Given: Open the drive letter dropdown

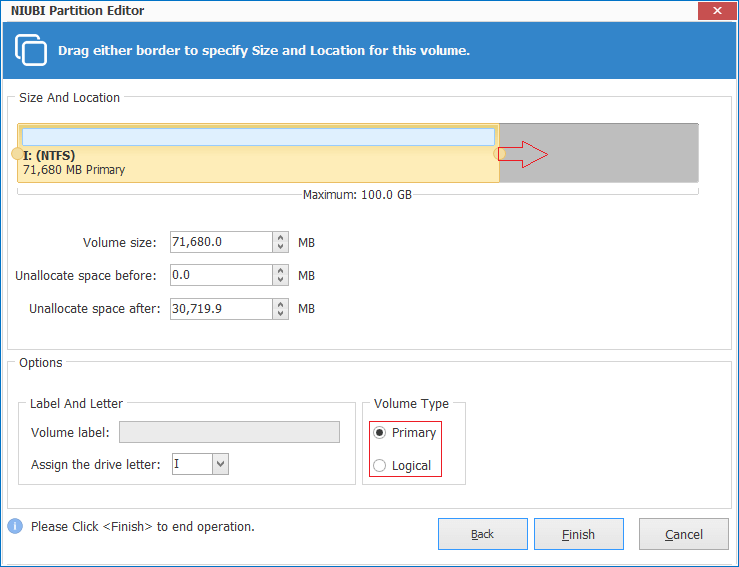Looking at the screenshot, I should tap(221, 464).
